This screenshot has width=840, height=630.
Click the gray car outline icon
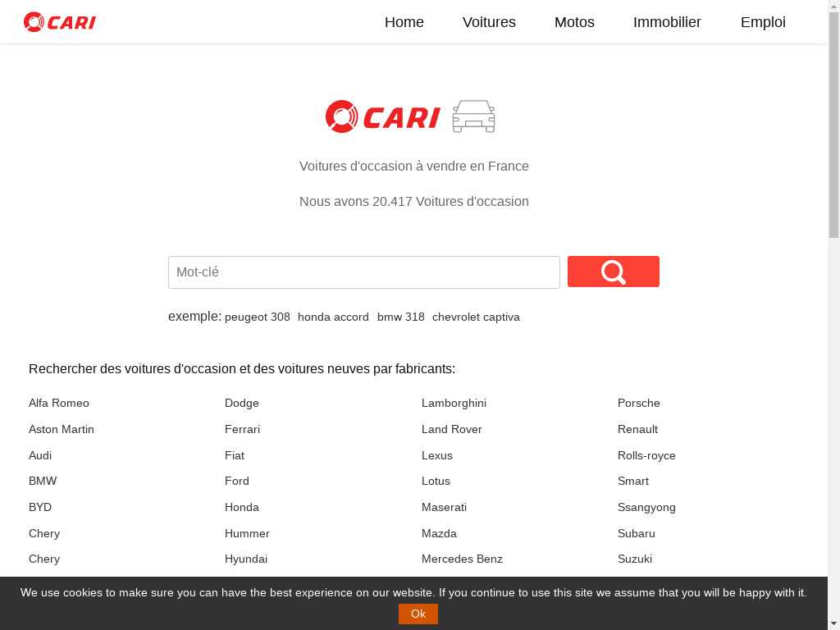(x=473, y=116)
